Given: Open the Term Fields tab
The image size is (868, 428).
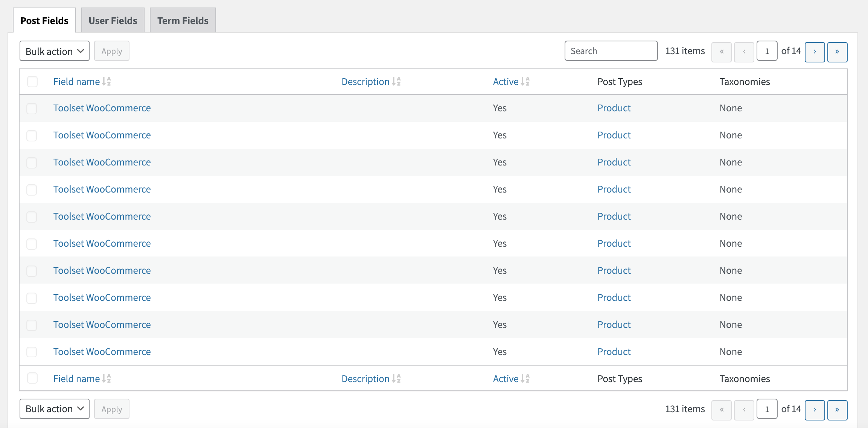Looking at the screenshot, I should tap(183, 21).
